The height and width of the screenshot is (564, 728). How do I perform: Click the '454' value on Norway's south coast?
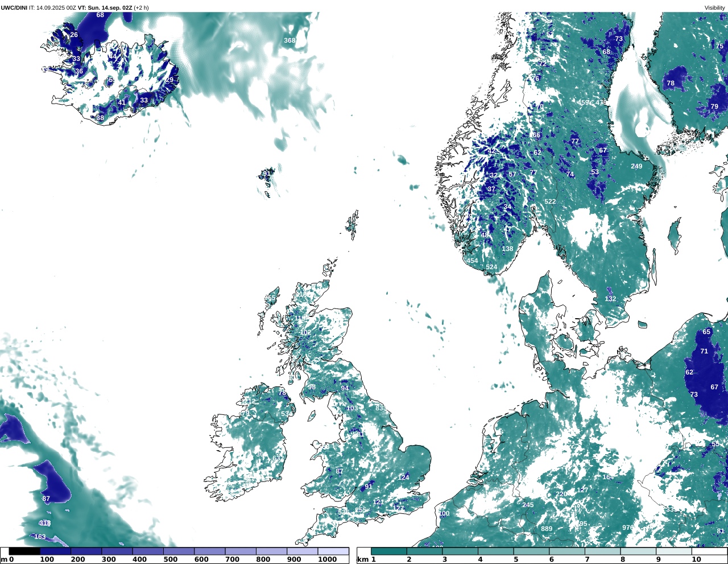(x=472, y=261)
